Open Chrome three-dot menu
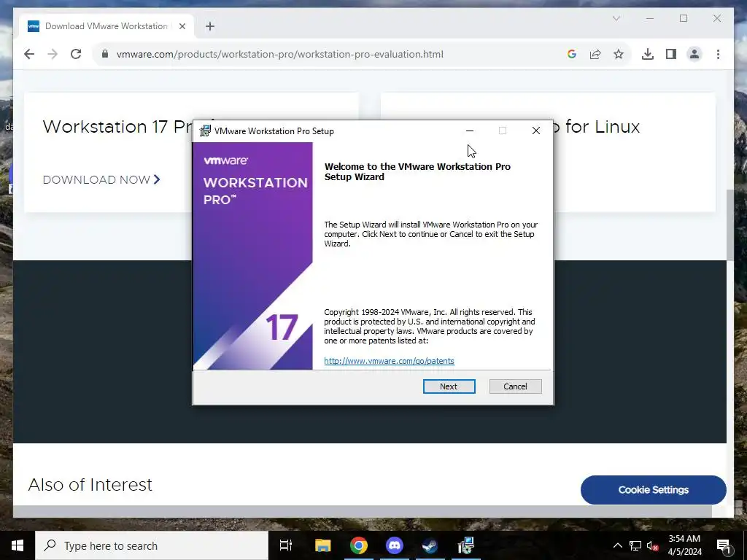Screen dimensions: 747x560 click(718, 54)
